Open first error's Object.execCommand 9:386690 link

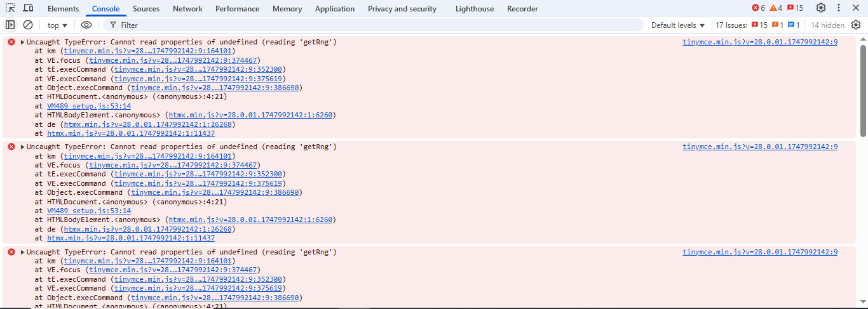click(216, 88)
